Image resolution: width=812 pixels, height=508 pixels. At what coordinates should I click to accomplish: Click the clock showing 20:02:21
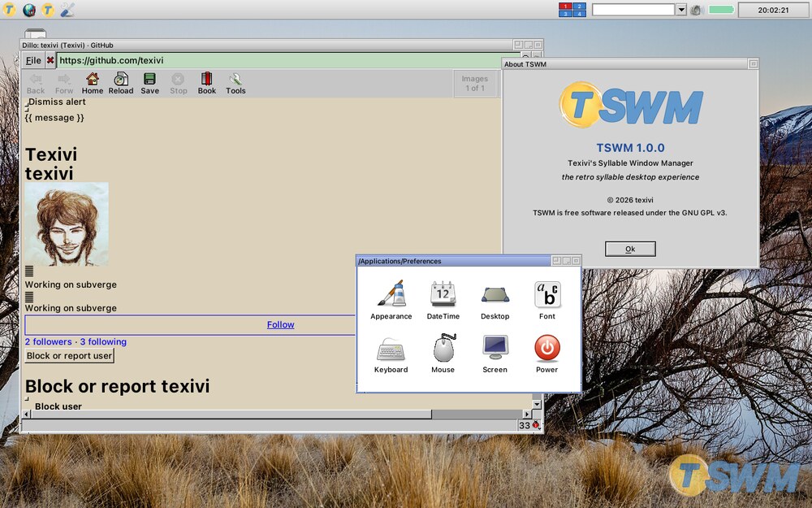point(773,10)
